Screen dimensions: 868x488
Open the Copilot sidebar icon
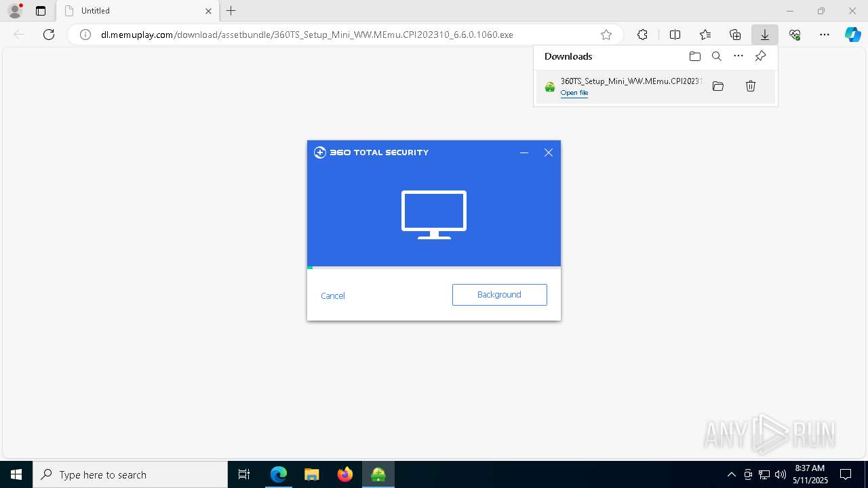coord(853,35)
